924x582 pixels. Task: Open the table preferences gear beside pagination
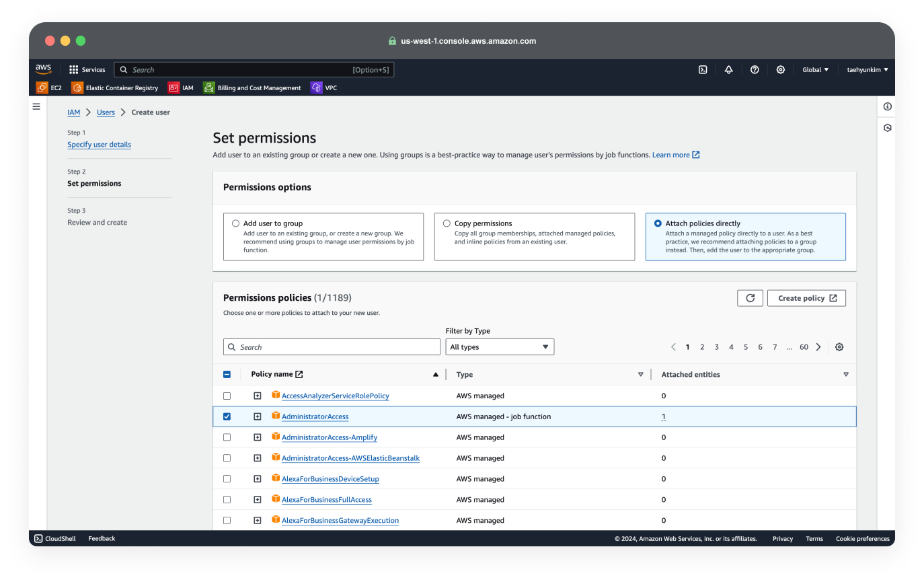point(839,347)
